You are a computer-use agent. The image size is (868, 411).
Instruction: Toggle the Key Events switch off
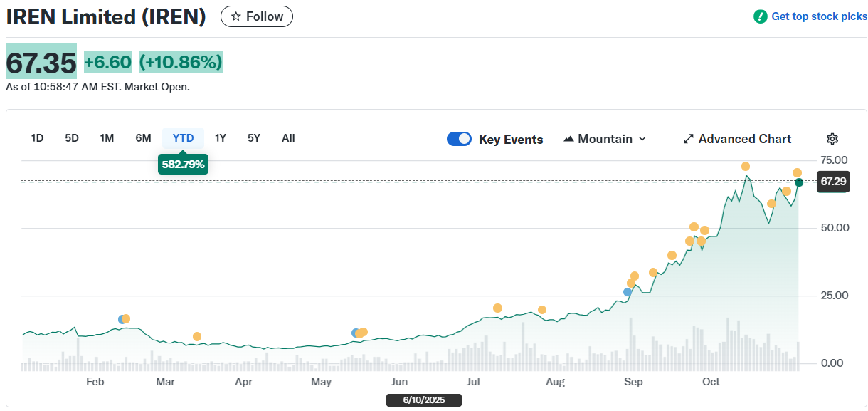(x=459, y=139)
